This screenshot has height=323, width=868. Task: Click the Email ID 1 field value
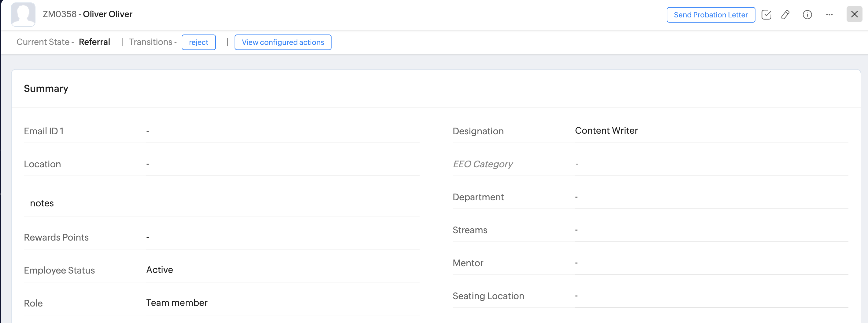tap(148, 131)
